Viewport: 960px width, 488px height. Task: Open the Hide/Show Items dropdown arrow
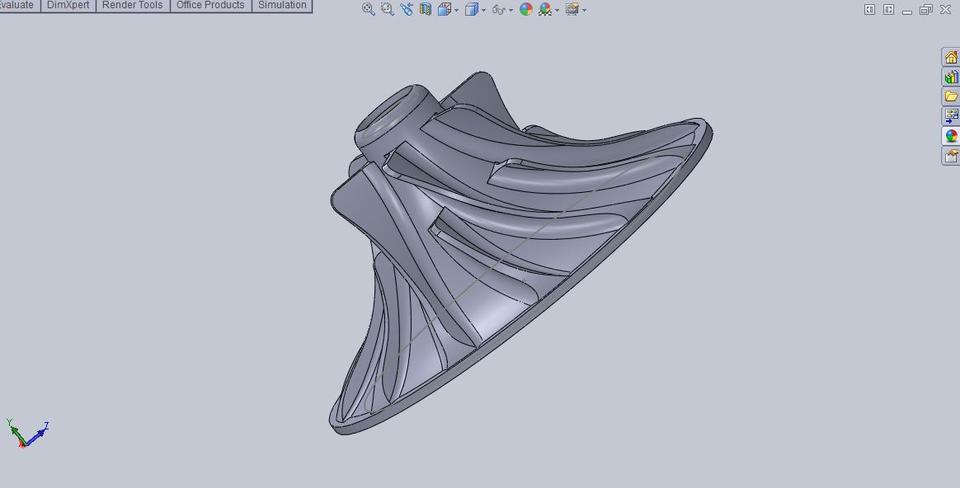click(511, 10)
